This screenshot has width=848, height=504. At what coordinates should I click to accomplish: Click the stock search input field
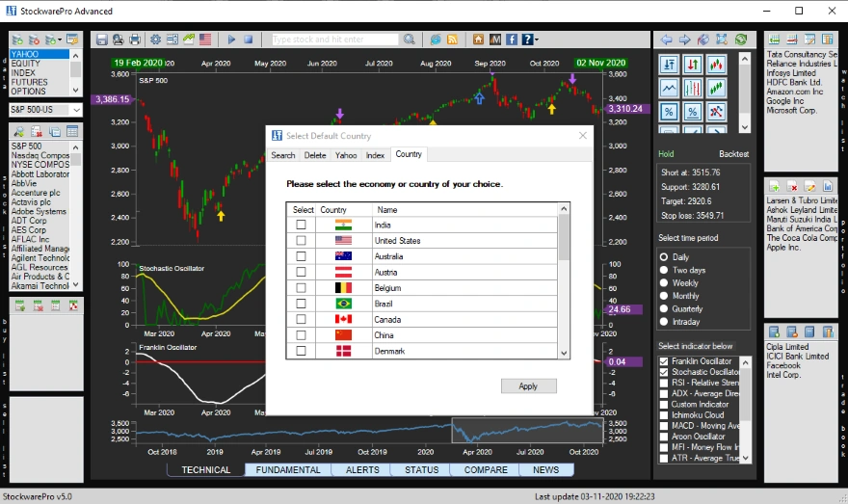pos(334,40)
